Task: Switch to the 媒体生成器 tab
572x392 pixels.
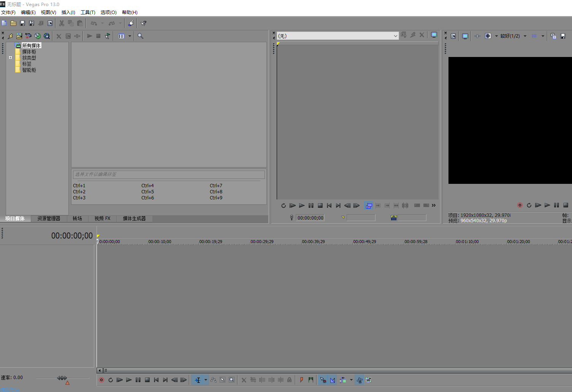Action: [x=134, y=218]
